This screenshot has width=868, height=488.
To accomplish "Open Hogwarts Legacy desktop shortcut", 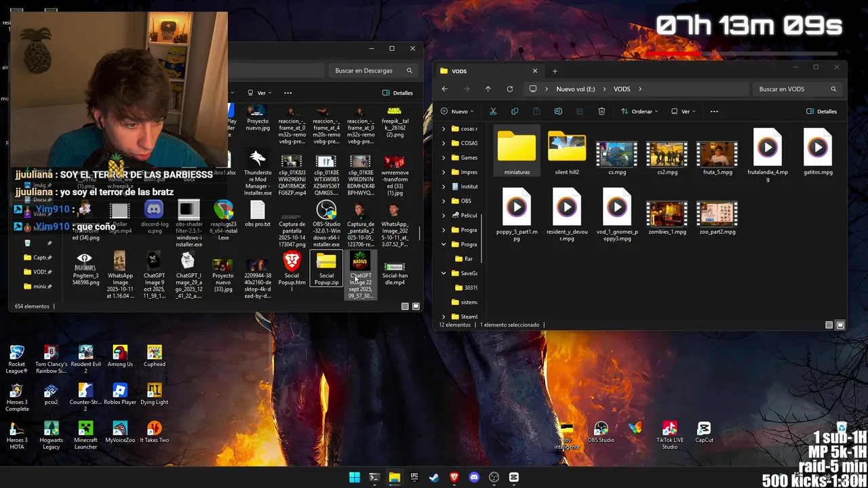I will click(51, 435).
